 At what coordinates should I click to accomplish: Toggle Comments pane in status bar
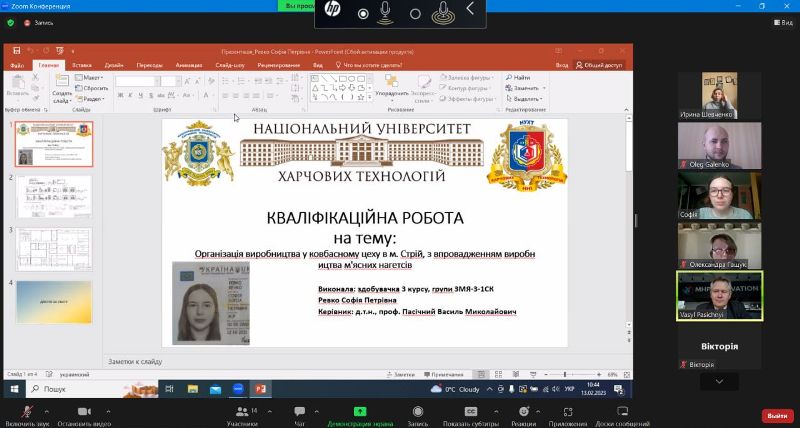point(443,375)
